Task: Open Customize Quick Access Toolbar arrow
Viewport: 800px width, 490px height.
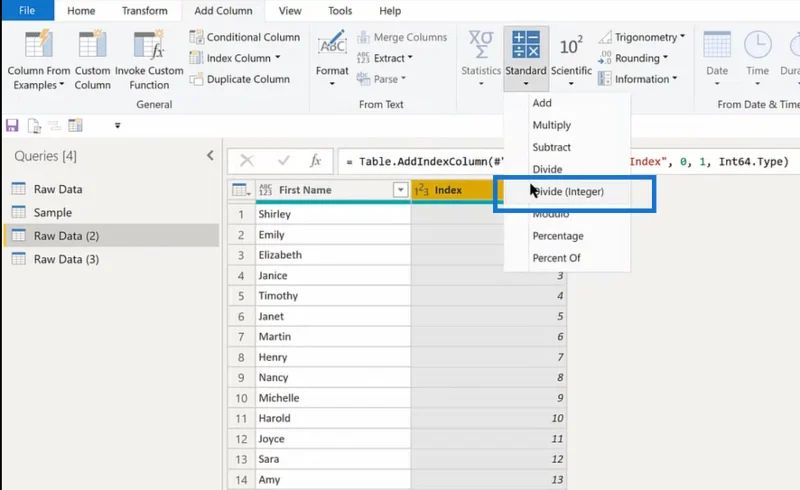Action: tap(117, 126)
